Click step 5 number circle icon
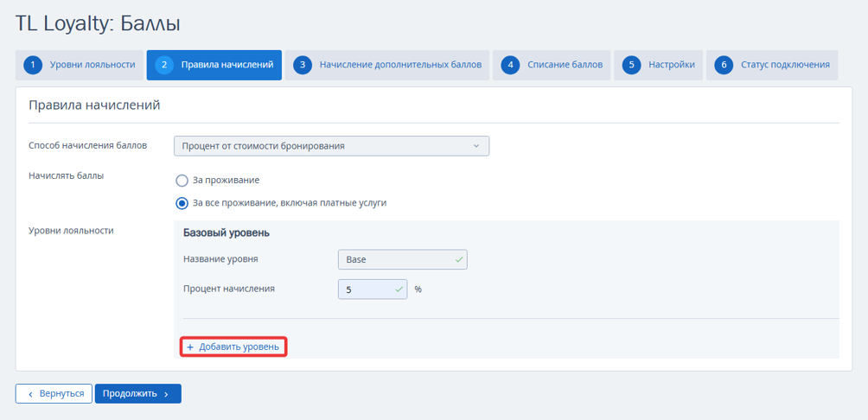This screenshot has width=868, height=420. click(x=631, y=66)
